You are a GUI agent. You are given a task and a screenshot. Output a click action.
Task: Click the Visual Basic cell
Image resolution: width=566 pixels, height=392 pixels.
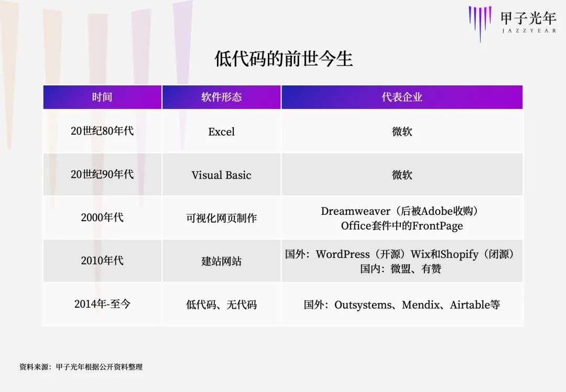coord(221,175)
